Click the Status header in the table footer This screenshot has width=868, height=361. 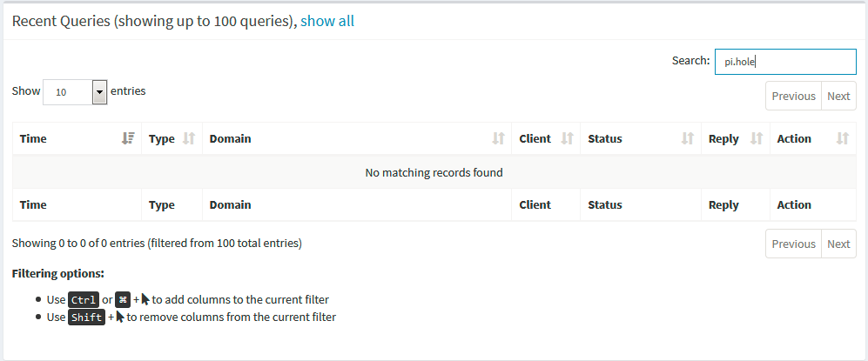[x=605, y=204]
